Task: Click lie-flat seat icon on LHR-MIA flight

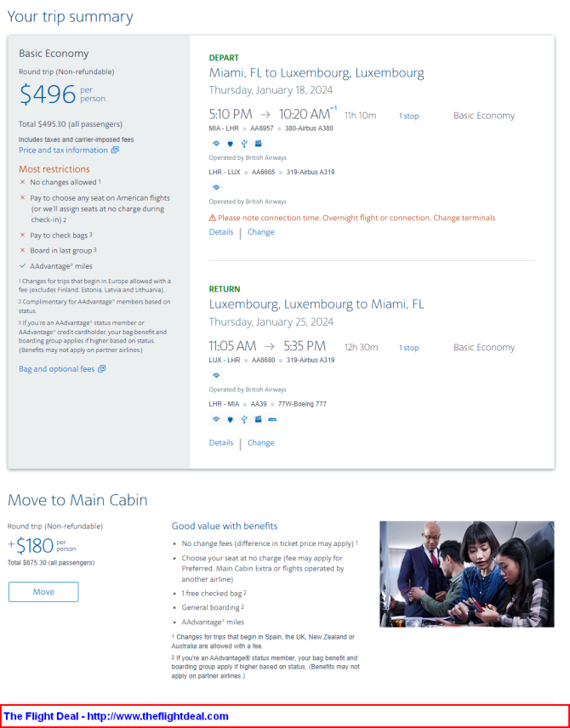Action: (x=272, y=419)
